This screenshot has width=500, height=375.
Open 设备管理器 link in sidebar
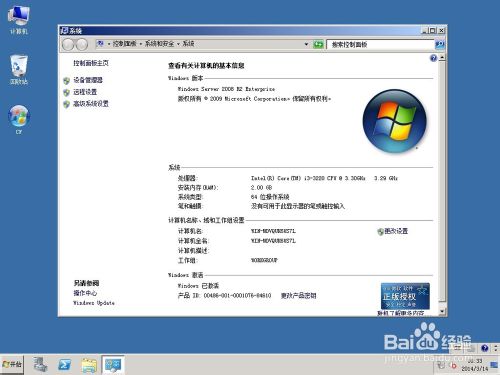pos(88,80)
